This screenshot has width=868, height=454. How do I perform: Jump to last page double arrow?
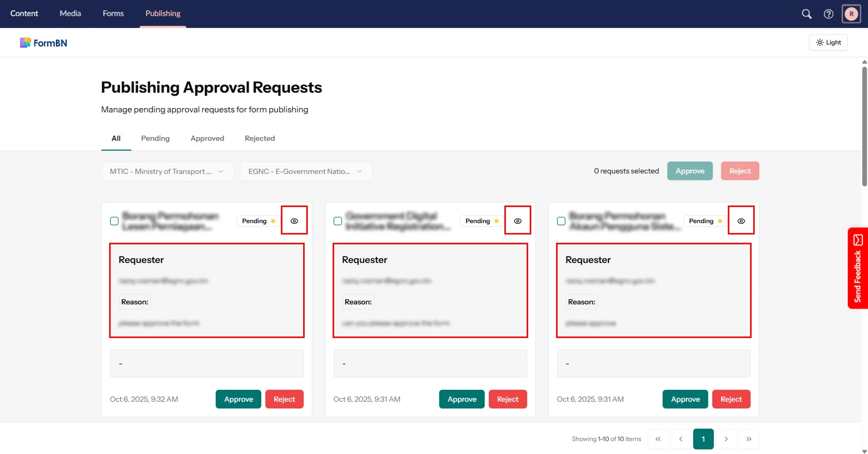tap(749, 439)
